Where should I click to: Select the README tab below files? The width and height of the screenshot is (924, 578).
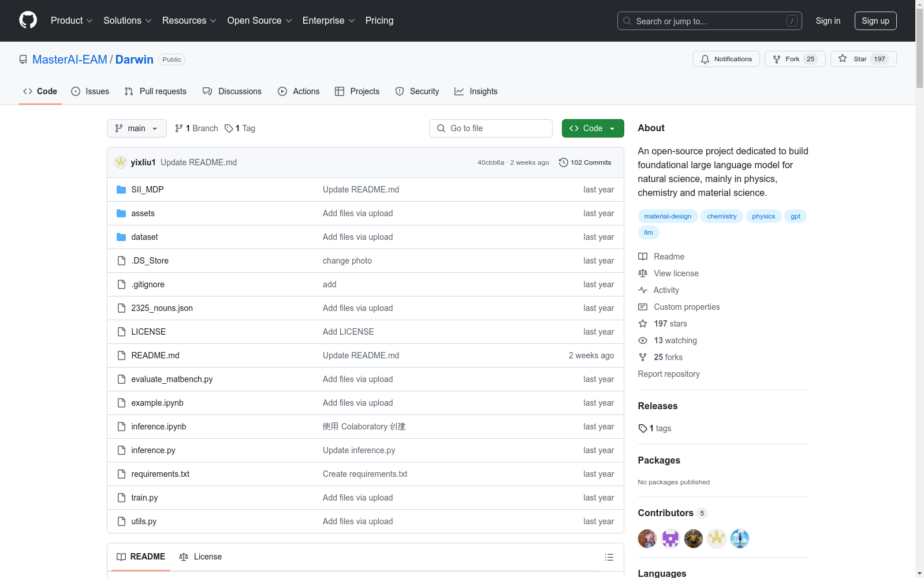point(141,557)
